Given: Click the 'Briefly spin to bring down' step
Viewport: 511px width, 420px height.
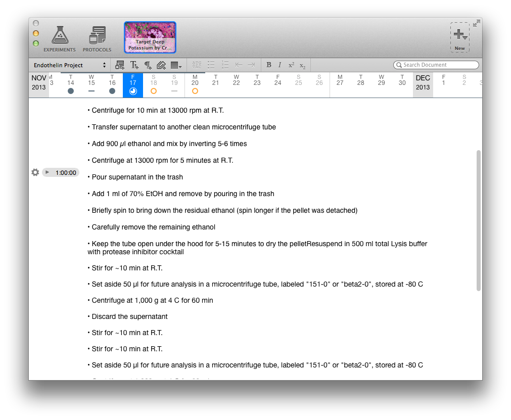Looking at the screenshot, I should tap(222, 210).
